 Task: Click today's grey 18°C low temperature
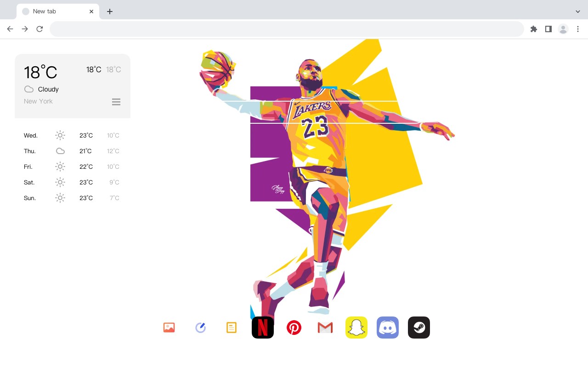113,69
